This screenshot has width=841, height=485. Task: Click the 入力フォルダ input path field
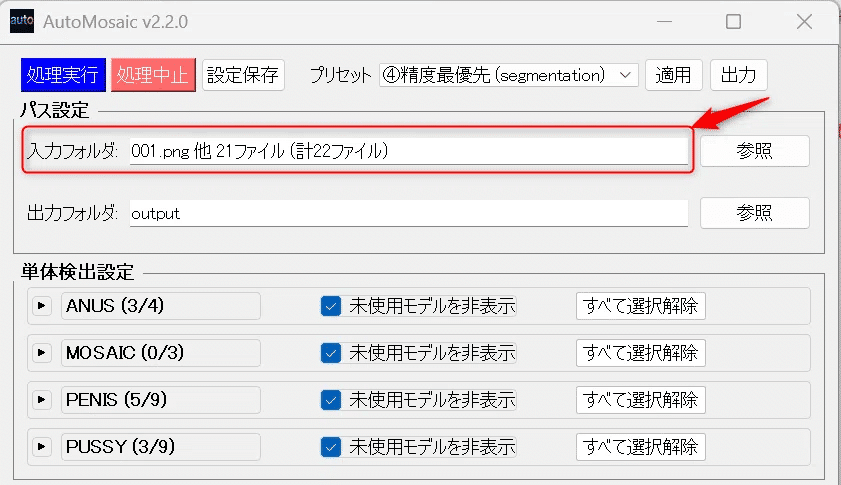point(409,151)
